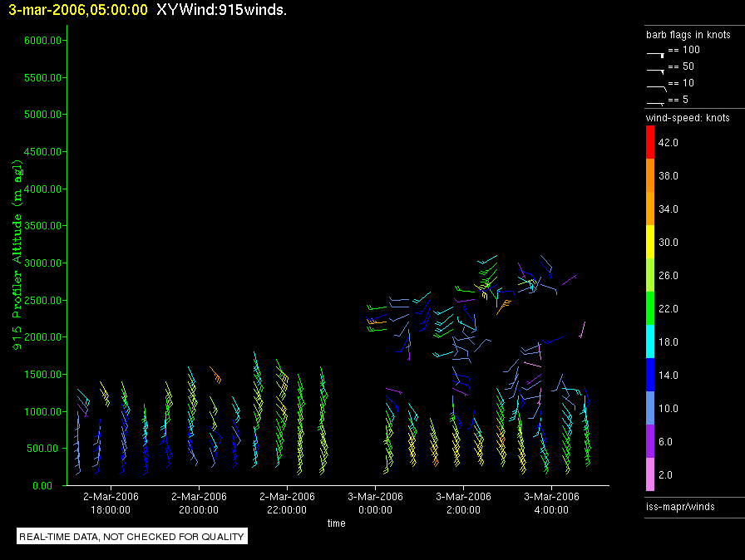The height and width of the screenshot is (560, 745).
Task: Select the pink 2.0 knots color swatch
Action: point(649,474)
